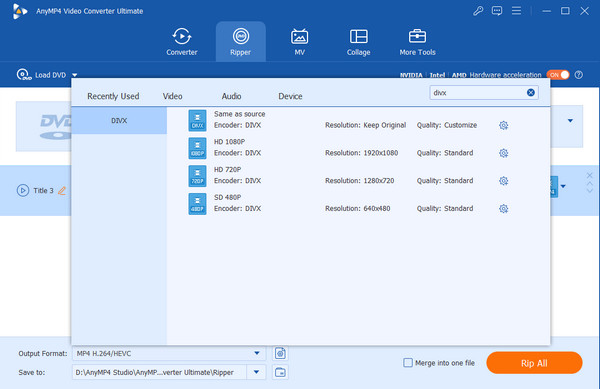This screenshot has width=600, height=389.
Task: Click the Title 3 label
Action: pyautogui.click(x=43, y=190)
